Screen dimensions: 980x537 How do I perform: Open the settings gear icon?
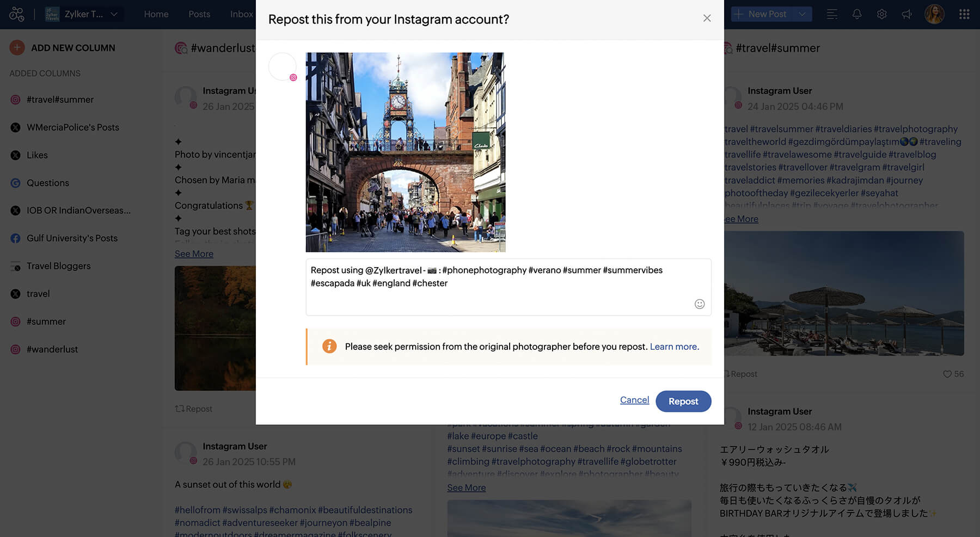881,14
